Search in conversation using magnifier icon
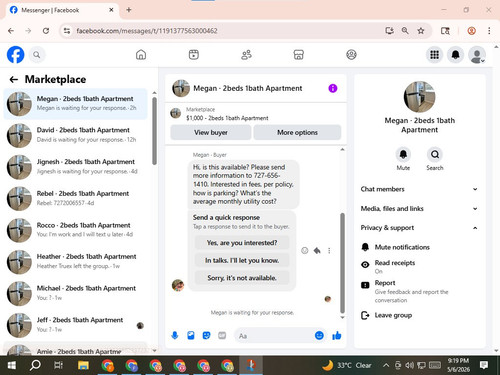Viewport: 500px width, 375px height. pos(435,154)
